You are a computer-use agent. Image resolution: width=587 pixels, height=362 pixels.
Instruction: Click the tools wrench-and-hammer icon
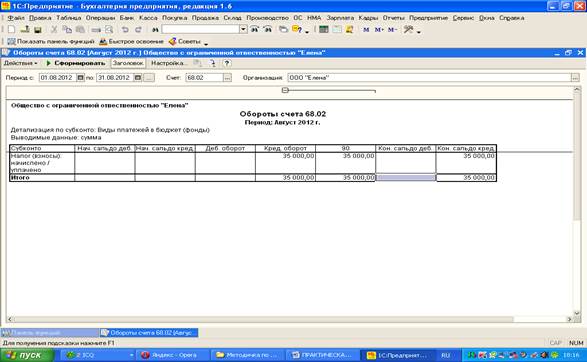point(408,30)
